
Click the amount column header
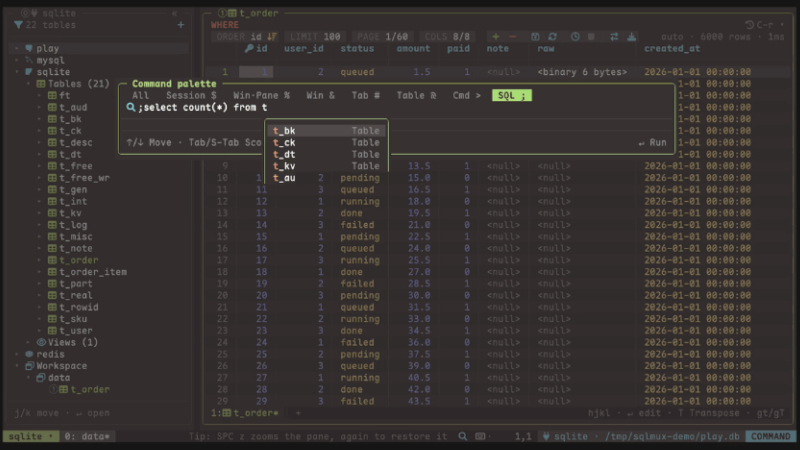coord(413,48)
